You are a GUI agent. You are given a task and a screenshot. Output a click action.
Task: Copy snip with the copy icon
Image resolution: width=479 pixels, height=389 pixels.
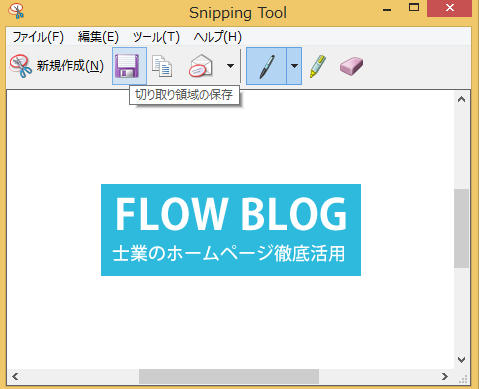[162, 66]
